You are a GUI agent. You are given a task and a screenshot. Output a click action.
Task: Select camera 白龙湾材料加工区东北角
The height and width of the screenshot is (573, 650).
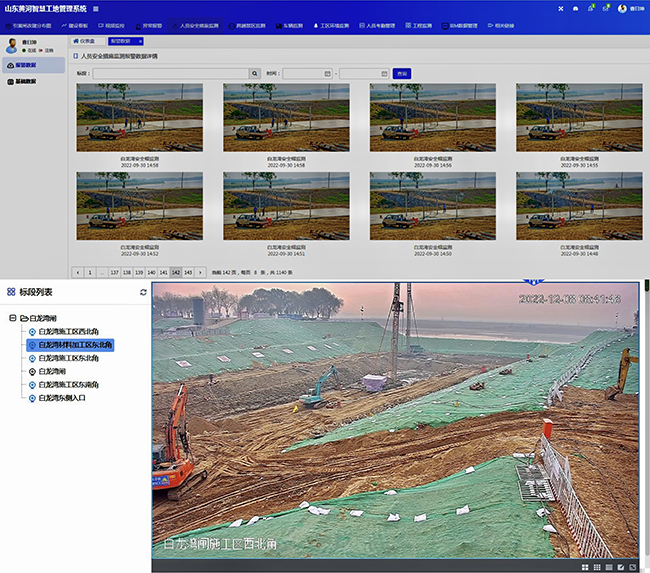point(70,345)
